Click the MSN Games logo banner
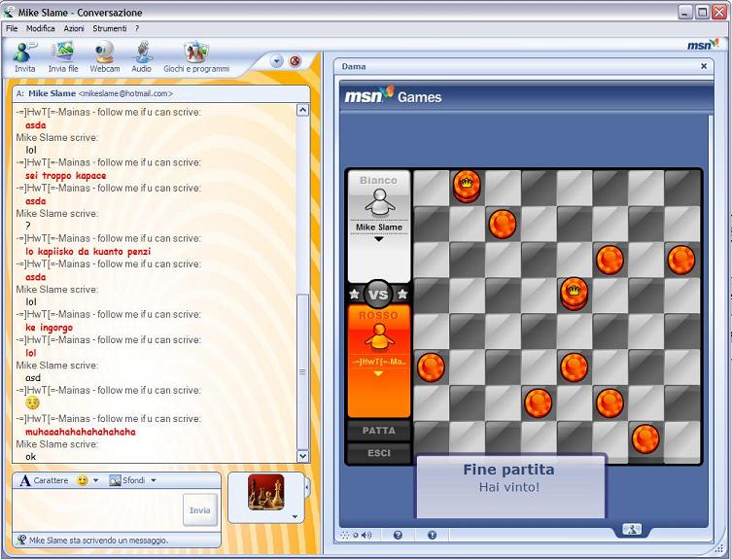The height and width of the screenshot is (560, 732). coord(393,95)
